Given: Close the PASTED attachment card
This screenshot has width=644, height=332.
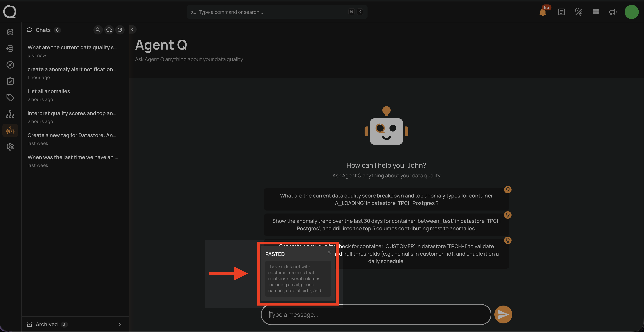Looking at the screenshot, I should click(329, 252).
